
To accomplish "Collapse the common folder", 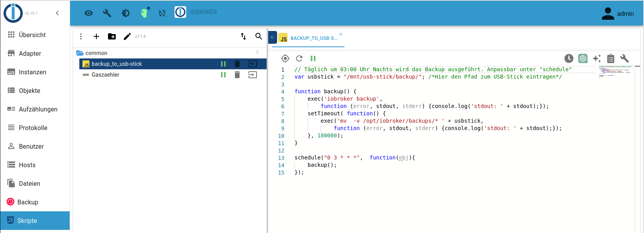I will [x=80, y=53].
